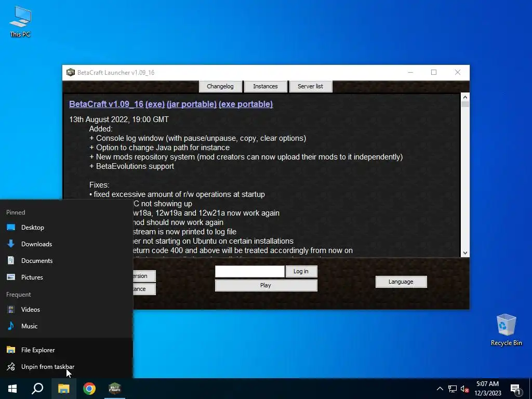Click the Pictures icon in jump list
Viewport: 532px width, 399px height.
click(11, 277)
